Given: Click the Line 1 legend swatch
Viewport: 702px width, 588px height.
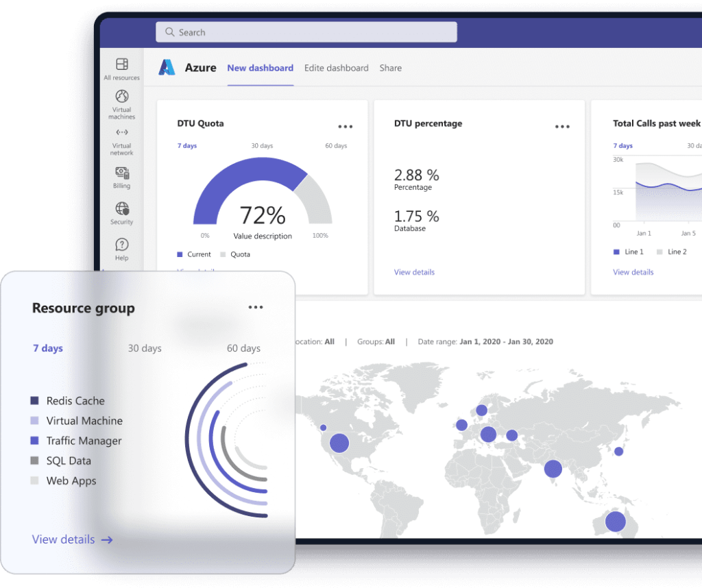Looking at the screenshot, I should 616,252.
